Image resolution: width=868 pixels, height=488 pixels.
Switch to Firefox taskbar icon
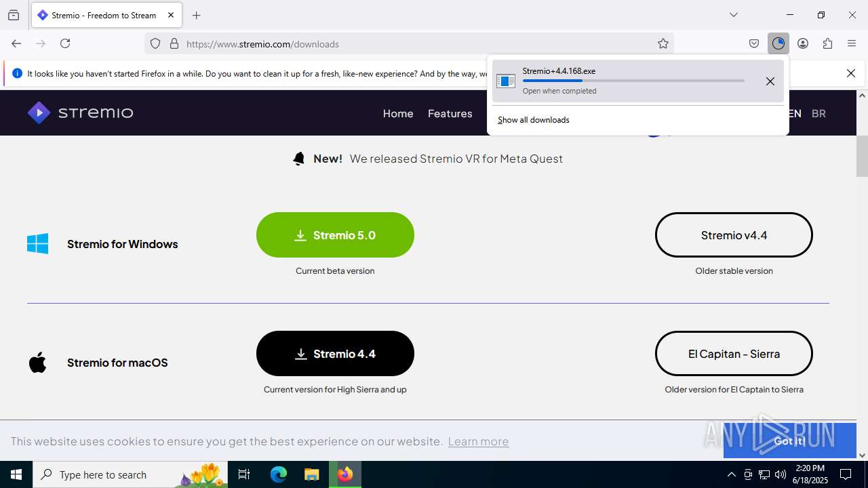[345, 474]
